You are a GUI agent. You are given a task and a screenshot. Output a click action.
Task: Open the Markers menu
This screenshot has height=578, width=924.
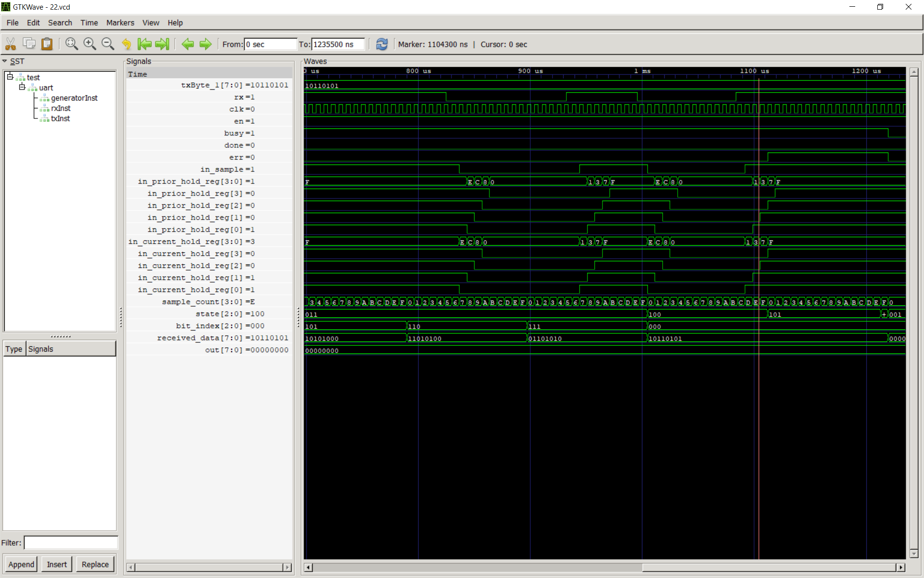(x=120, y=23)
